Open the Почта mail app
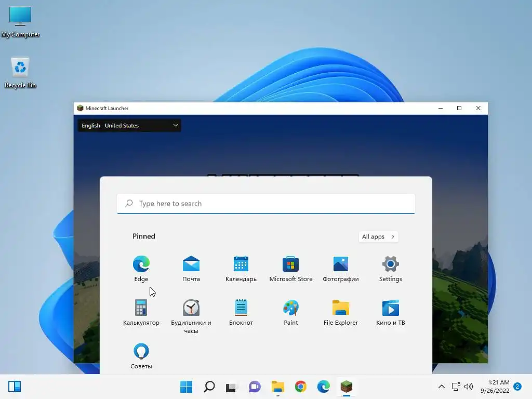 (191, 269)
